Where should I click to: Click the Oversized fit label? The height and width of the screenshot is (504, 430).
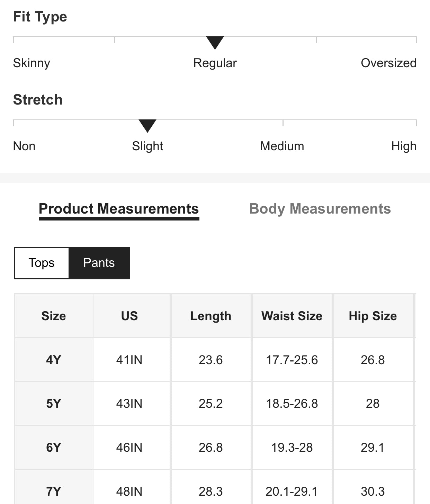pyautogui.click(x=388, y=63)
